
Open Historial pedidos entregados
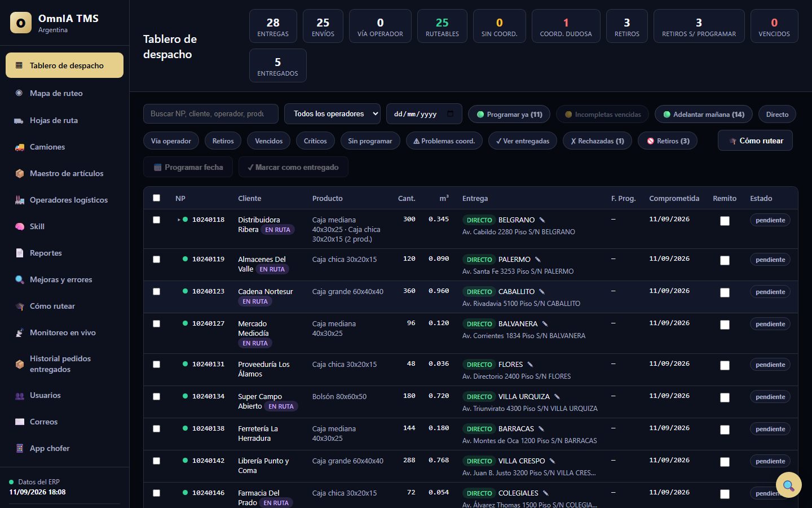tap(64, 364)
